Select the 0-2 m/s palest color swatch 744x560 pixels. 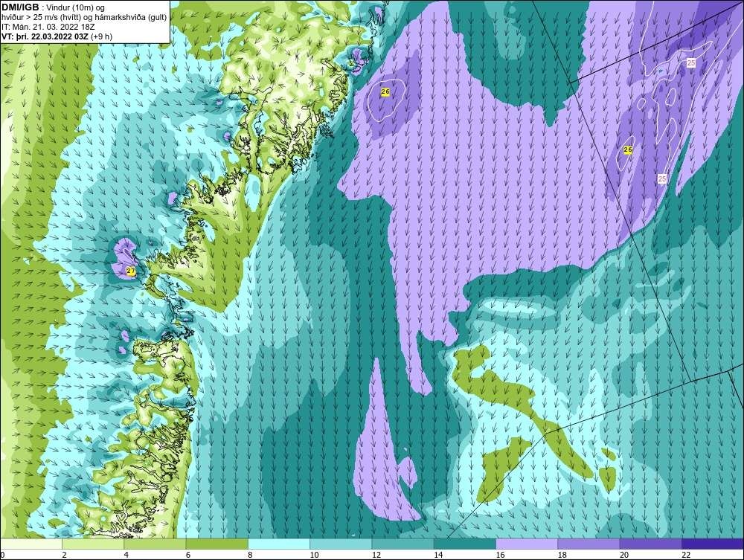[31, 544]
